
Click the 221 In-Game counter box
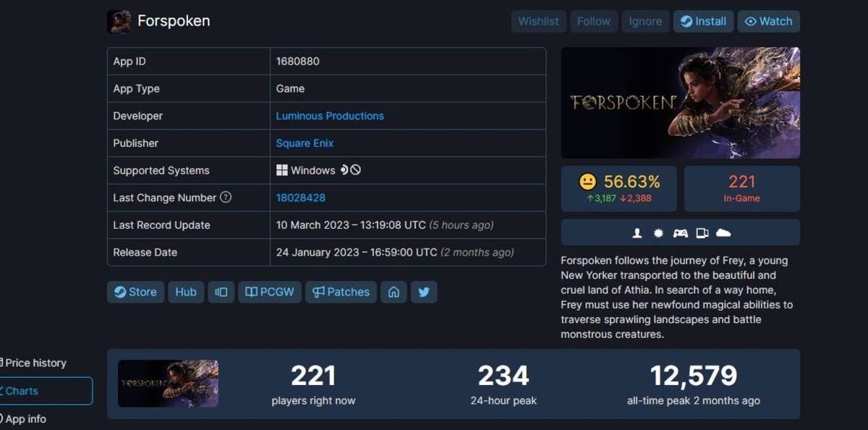click(742, 188)
